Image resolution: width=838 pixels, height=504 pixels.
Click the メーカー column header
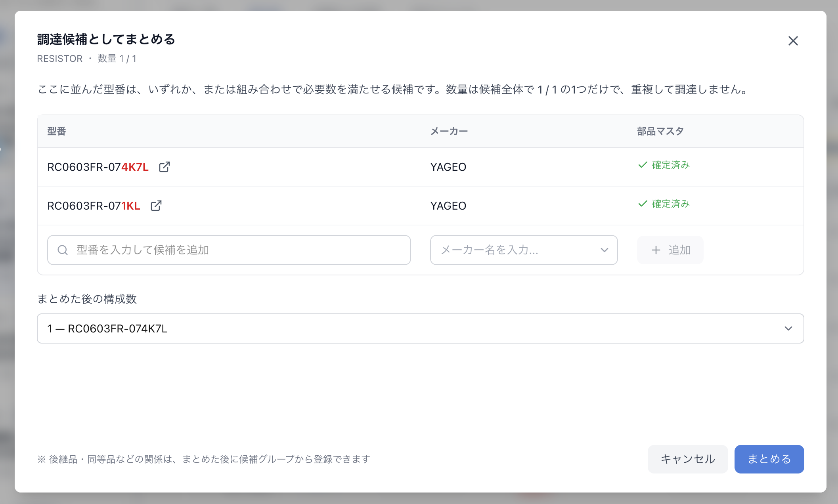pos(449,131)
